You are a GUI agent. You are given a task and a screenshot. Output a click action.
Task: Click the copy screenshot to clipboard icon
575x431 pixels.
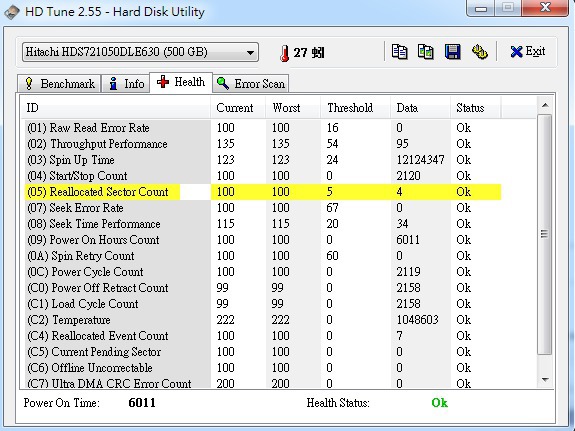tap(426, 52)
